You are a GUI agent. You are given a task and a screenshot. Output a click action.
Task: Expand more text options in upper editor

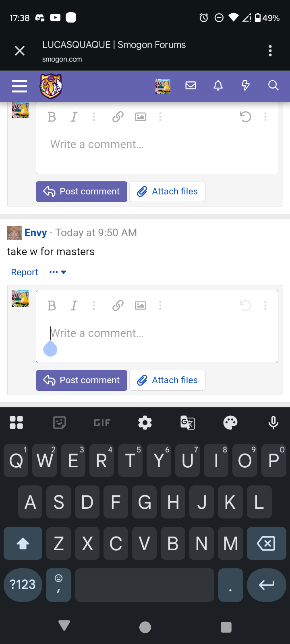coord(94,117)
